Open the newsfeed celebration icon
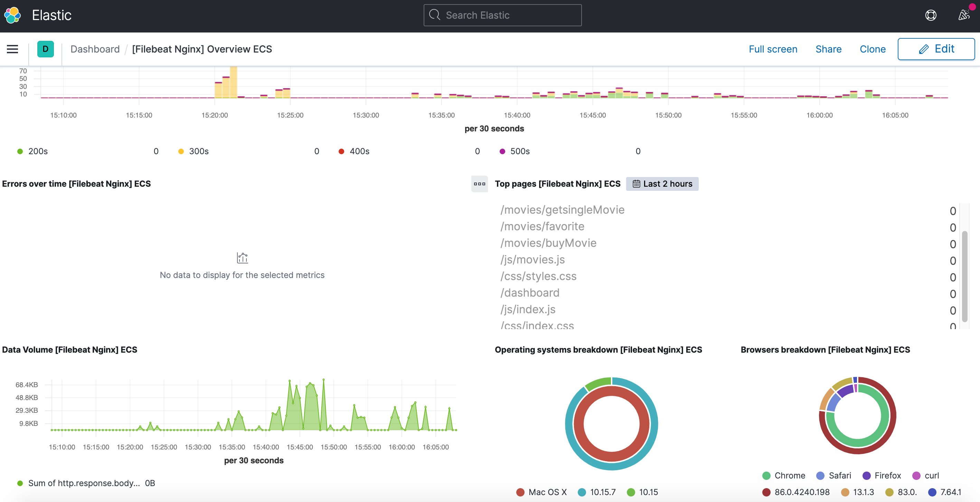The height and width of the screenshot is (502, 980). point(964,15)
